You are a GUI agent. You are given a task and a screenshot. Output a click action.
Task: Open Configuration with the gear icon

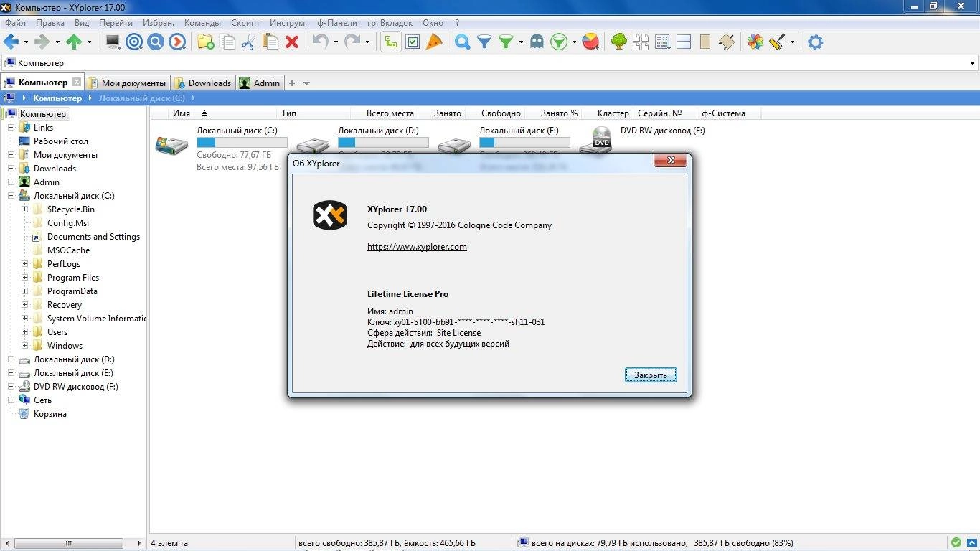pos(815,42)
